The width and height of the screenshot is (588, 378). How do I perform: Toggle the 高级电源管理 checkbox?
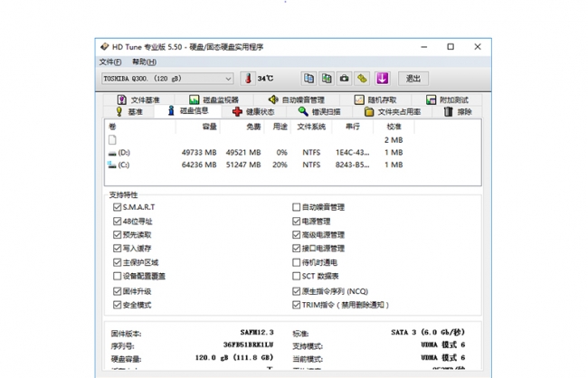click(x=296, y=235)
